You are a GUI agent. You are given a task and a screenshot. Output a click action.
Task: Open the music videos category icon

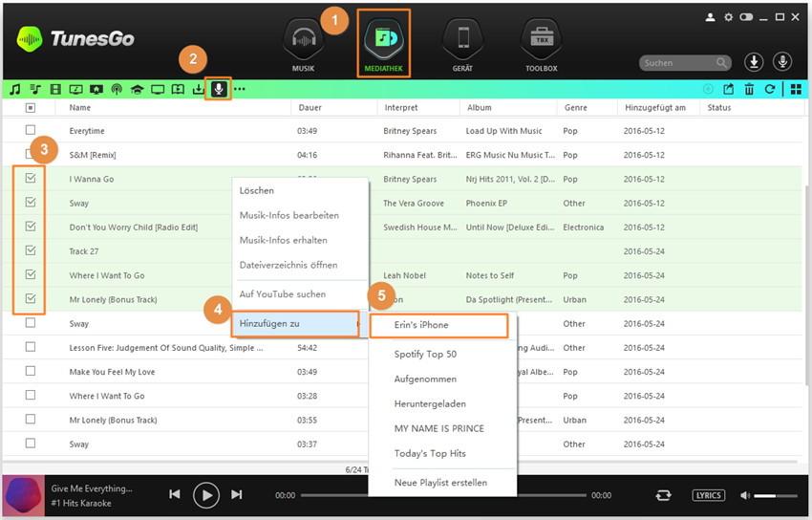click(76, 89)
